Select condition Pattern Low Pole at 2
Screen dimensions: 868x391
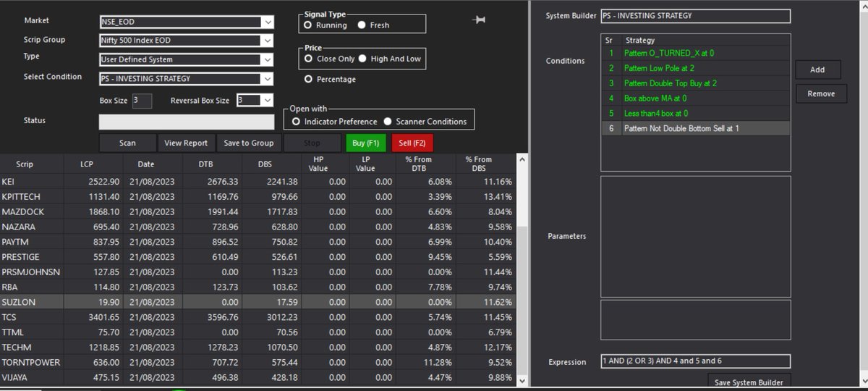pyautogui.click(x=695, y=68)
